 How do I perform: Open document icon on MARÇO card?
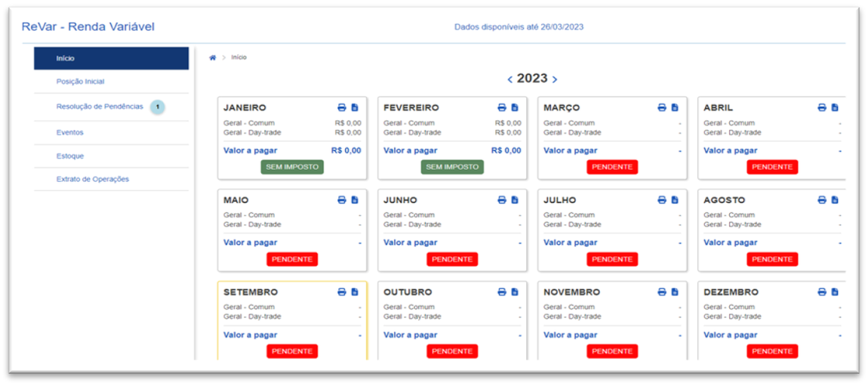point(675,107)
